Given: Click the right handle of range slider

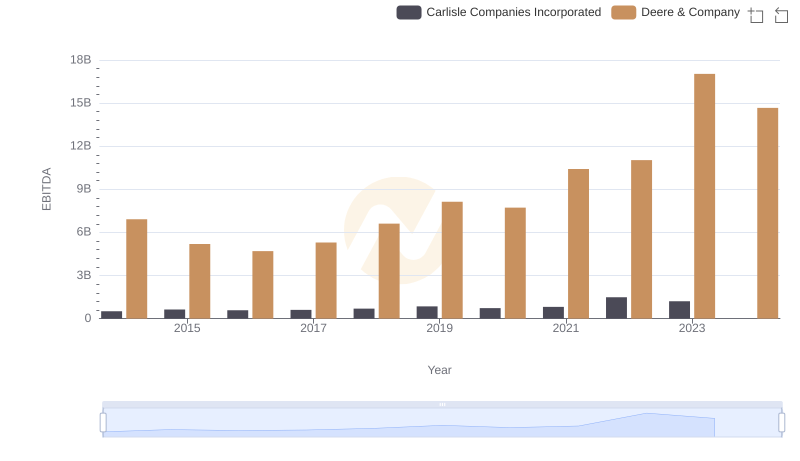Looking at the screenshot, I should pyautogui.click(x=781, y=423).
